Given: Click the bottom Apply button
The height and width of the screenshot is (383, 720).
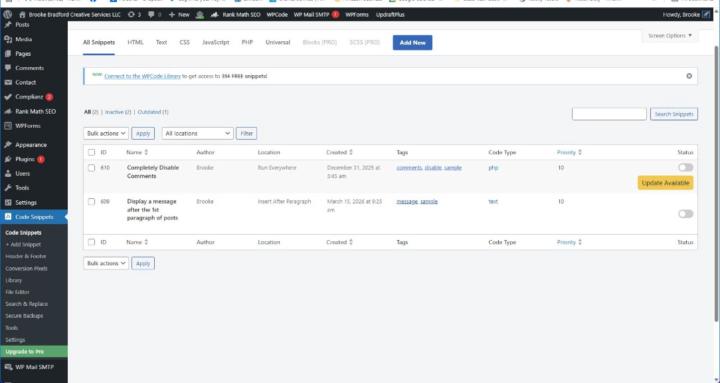Looking at the screenshot, I should tap(143, 264).
